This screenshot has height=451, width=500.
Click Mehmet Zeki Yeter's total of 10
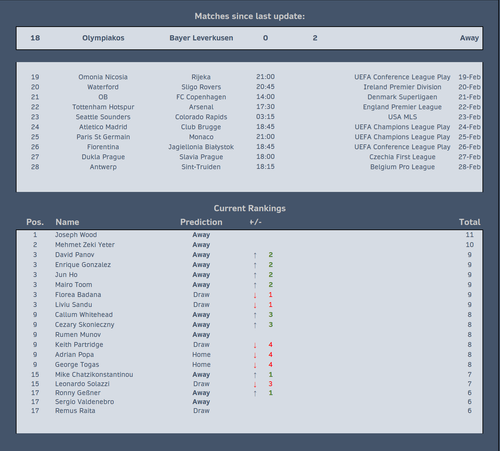tap(469, 245)
